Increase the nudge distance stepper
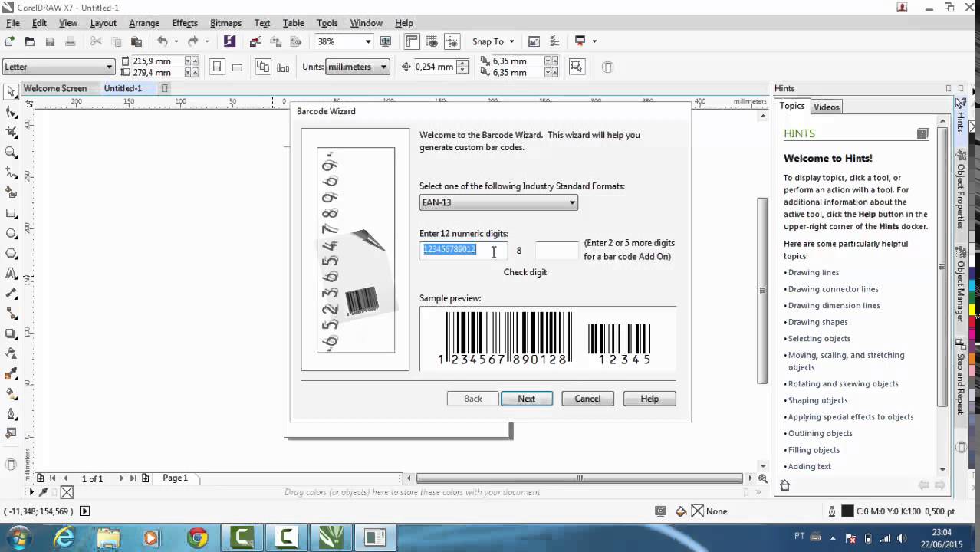Viewport: 980px width, 552px height. pos(462,63)
